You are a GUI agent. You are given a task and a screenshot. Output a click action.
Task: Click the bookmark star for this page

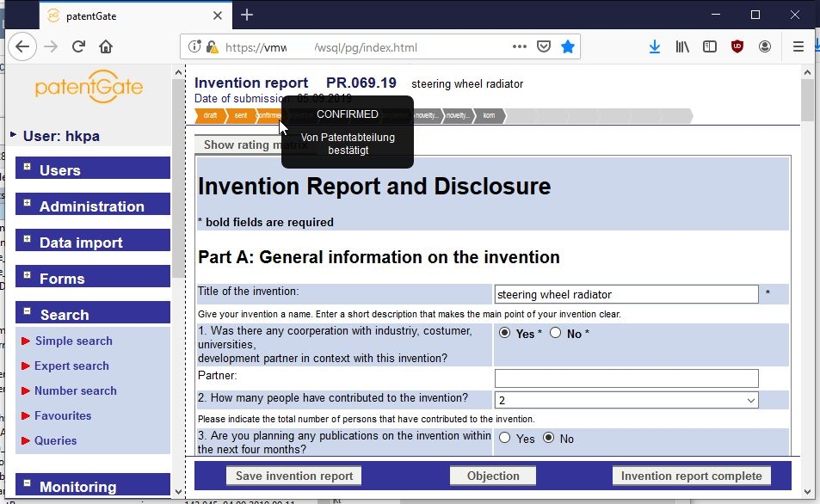[568, 46]
